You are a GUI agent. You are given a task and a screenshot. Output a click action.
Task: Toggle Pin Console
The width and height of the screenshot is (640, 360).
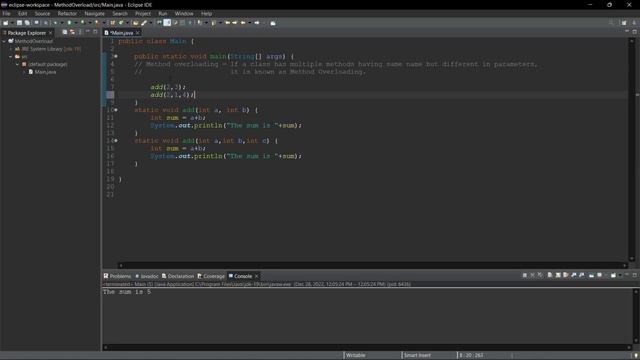(x=591, y=276)
